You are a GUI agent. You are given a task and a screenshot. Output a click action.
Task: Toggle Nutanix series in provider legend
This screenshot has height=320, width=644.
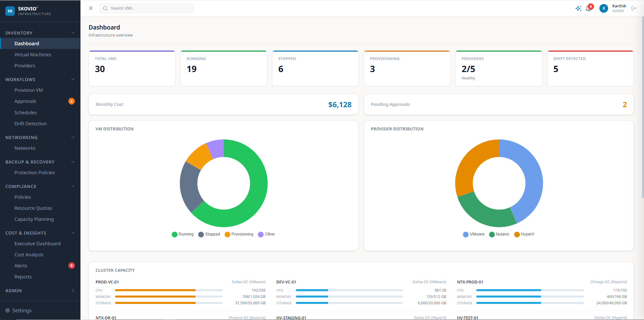[x=499, y=234]
